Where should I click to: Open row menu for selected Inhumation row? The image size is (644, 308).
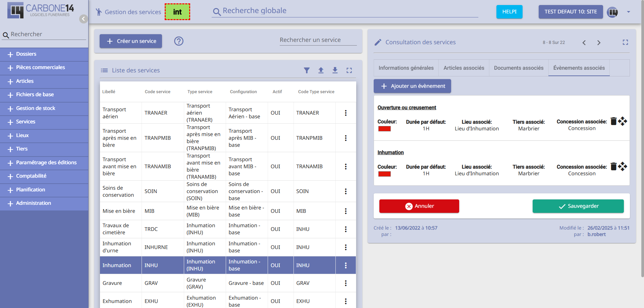345,265
